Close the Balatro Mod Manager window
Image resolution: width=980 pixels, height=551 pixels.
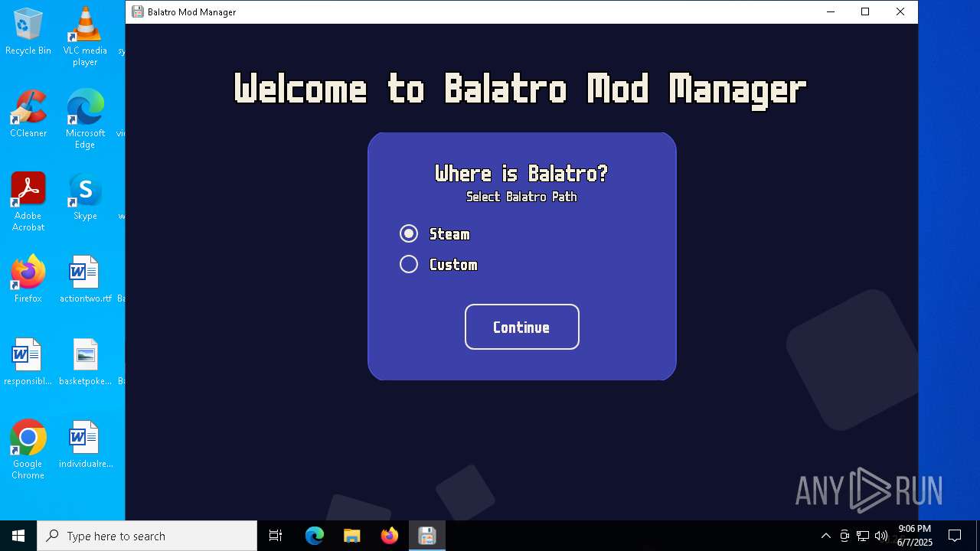[900, 11]
